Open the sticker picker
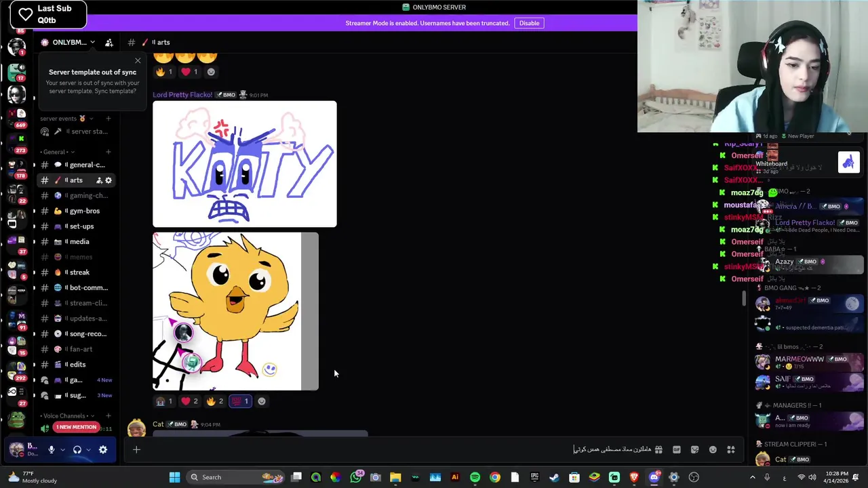Viewport: 868px width, 488px height. pos(694,449)
